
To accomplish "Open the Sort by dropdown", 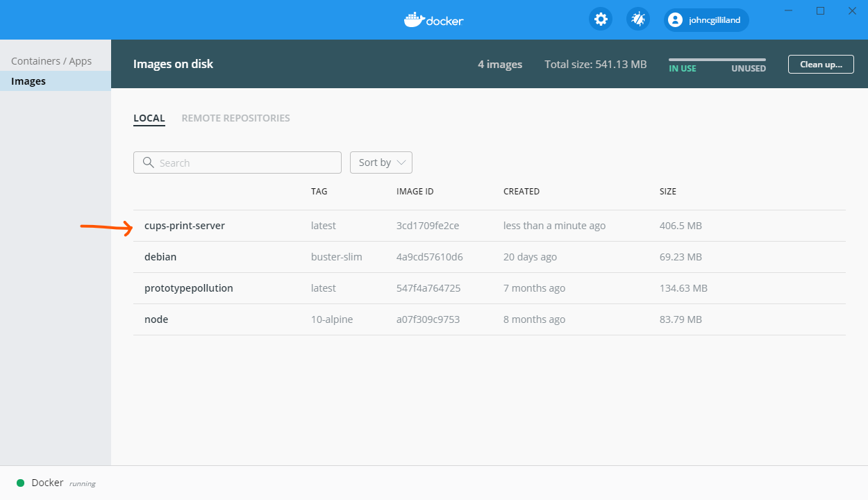I will coord(381,162).
